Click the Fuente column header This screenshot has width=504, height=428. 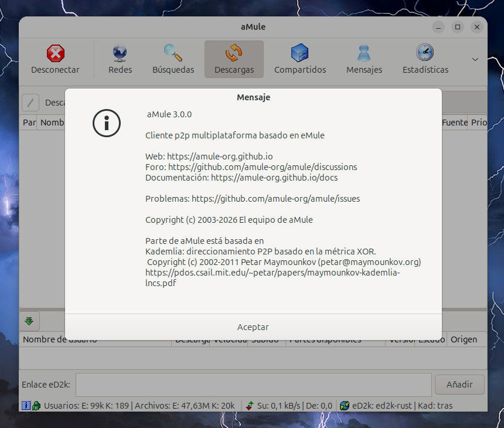tap(455, 123)
